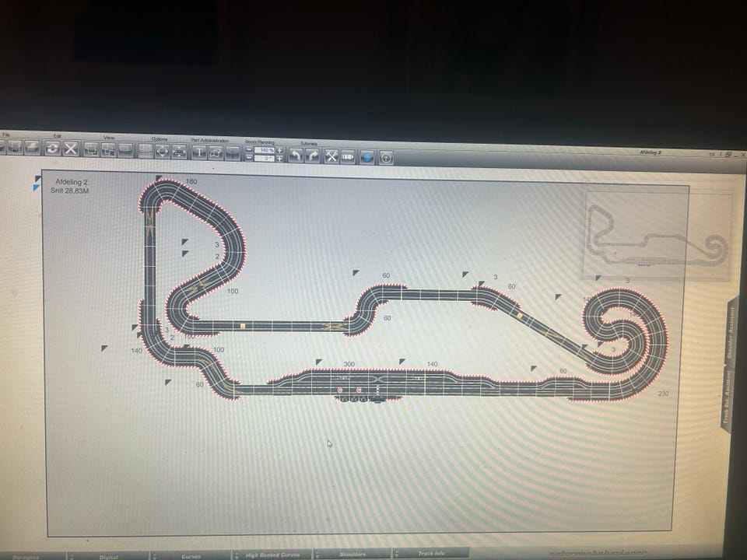Screen dimensions: 747x560
Task: Expand arrows left of the Curves tab
Action: pos(153,555)
